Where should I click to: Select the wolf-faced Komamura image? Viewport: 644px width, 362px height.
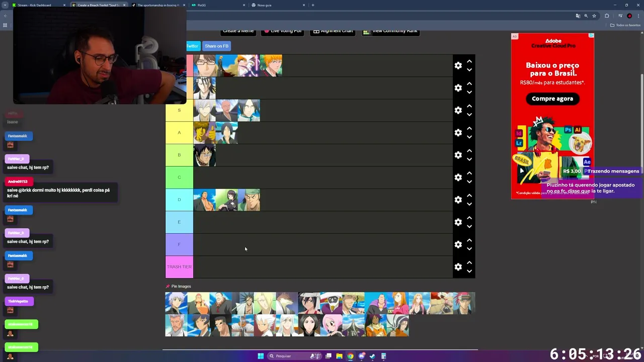click(x=287, y=303)
